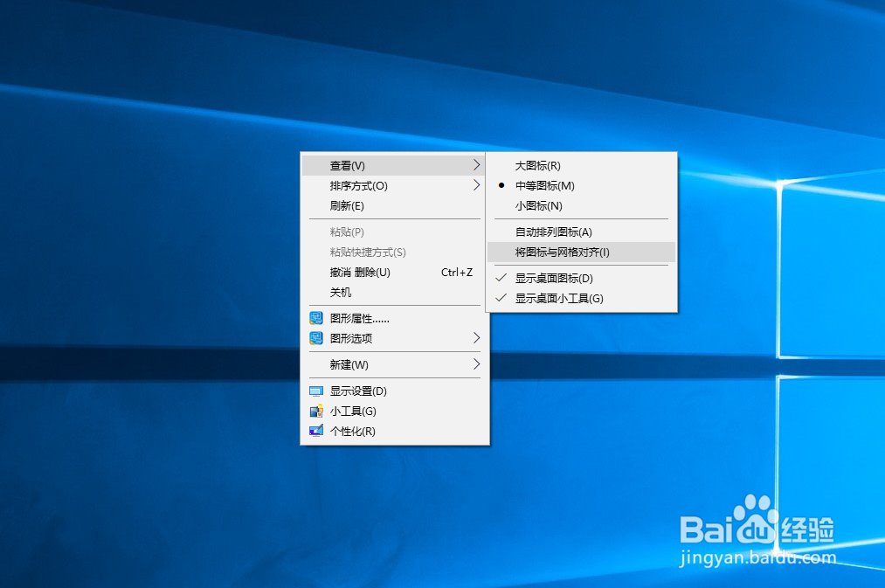Click the 个性化 personalize icon
The width and height of the screenshot is (885, 588).
coord(316,431)
